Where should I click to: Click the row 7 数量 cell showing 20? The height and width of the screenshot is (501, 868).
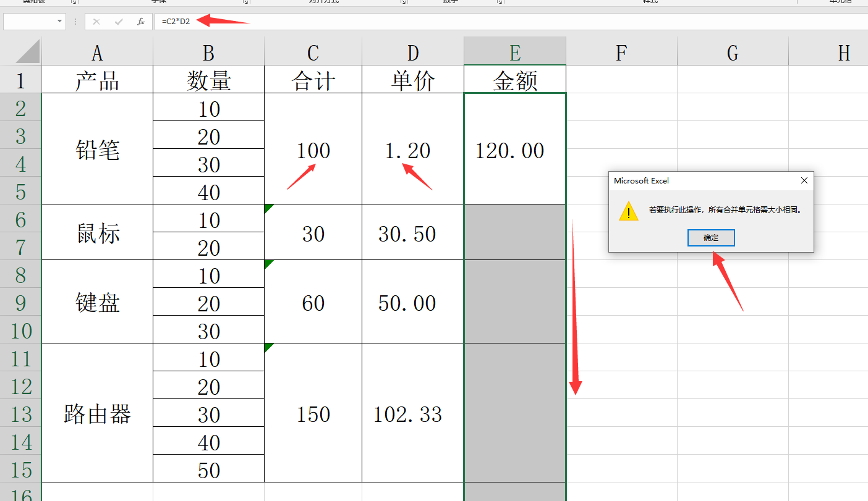tap(208, 246)
